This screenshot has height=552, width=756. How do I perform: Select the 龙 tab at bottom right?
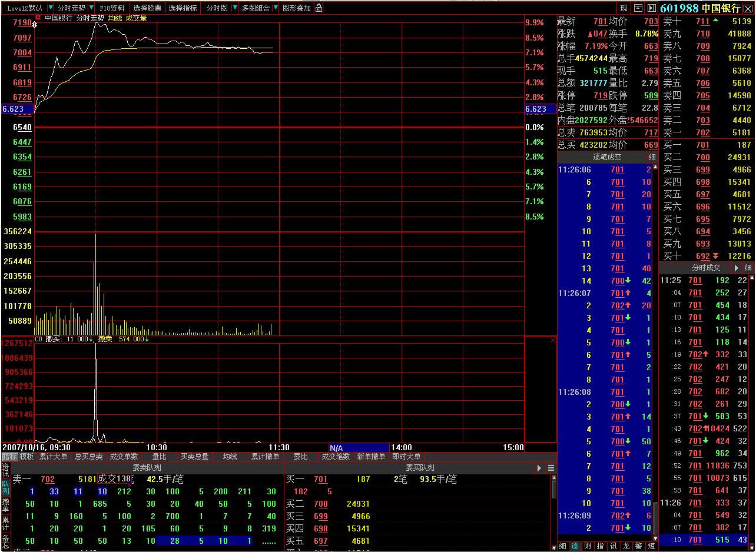[625, 546]
